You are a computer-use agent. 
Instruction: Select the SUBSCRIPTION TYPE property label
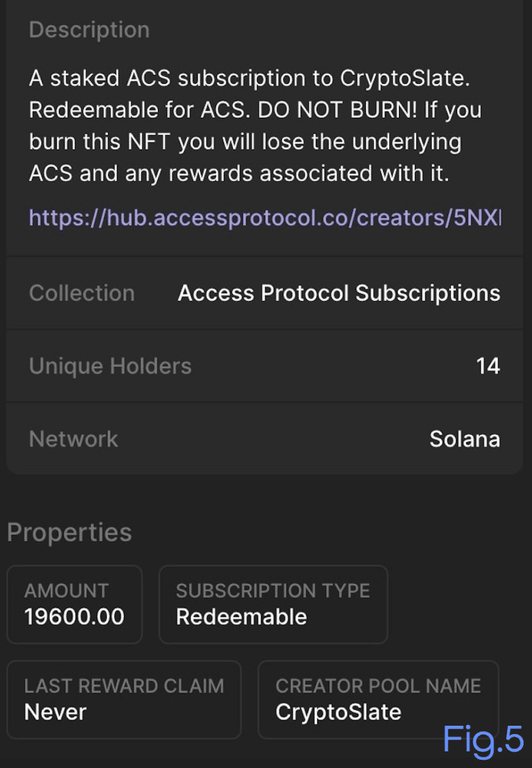[x=273, y=591]
